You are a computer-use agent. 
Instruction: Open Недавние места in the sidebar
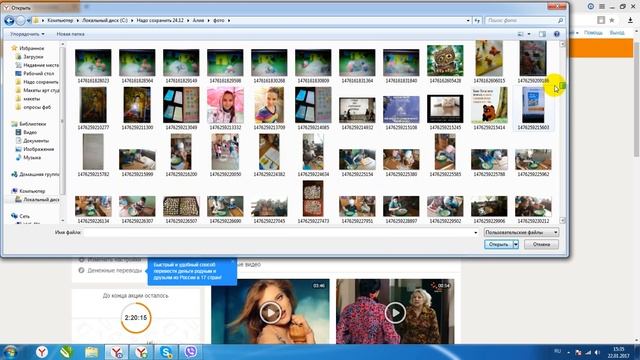[x=37, y=65]
